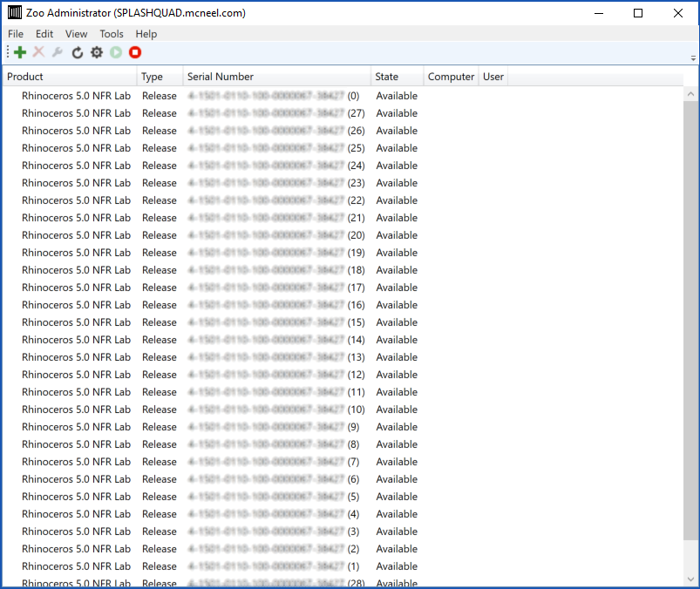This screenshot has height=589, width=700.
Task: Click the Zoo Administrator title bar icon
Action: [15, 12]
